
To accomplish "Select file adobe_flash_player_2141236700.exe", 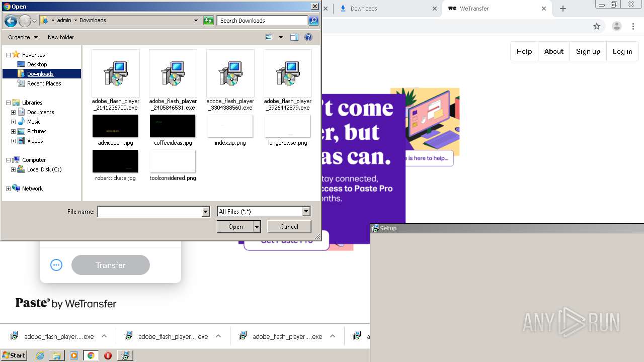I will (116, 80).
